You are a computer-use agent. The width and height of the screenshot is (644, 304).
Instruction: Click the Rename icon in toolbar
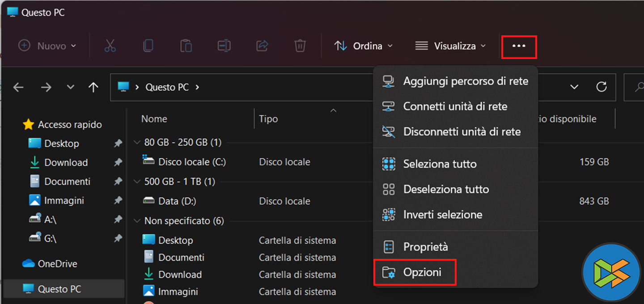(224, 46)
